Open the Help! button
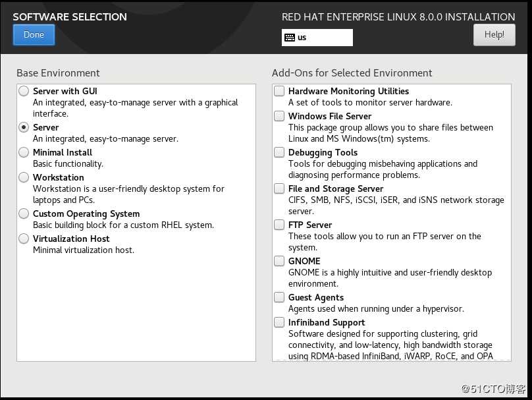The width and height of the screenshot is (532, 400). point(494,35)
